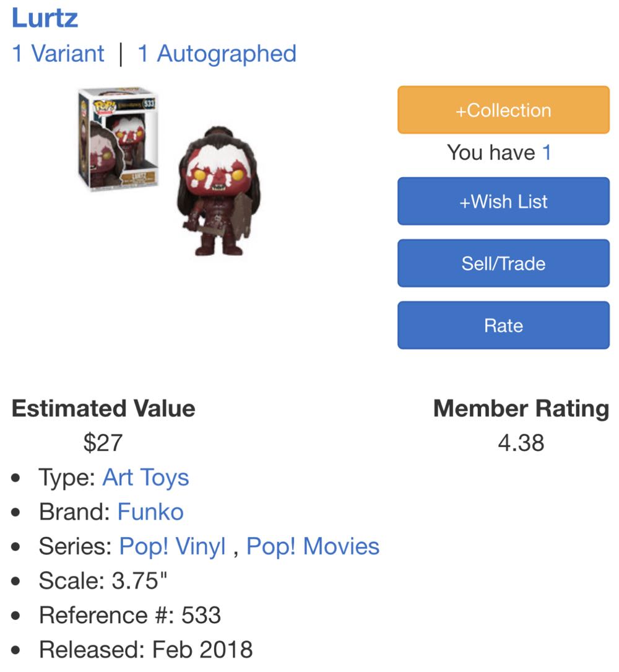Add Lurtz to your Collection
The width and height of the screenshot is (619, 672).
[x=503, y=110]
